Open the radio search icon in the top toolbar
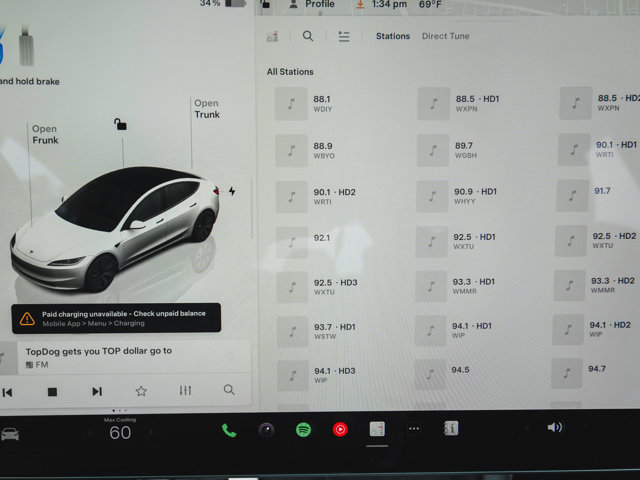 point(308,36)
